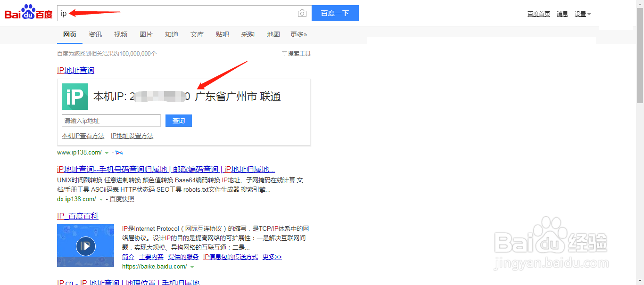Open IP.cn IP地址查询 result link
This screenshot has width=644, height=285.
pyautogui.click(x=128, y=282)
